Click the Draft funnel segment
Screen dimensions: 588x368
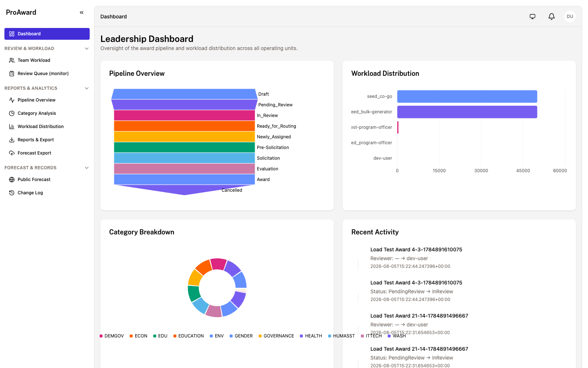[184, 94]
